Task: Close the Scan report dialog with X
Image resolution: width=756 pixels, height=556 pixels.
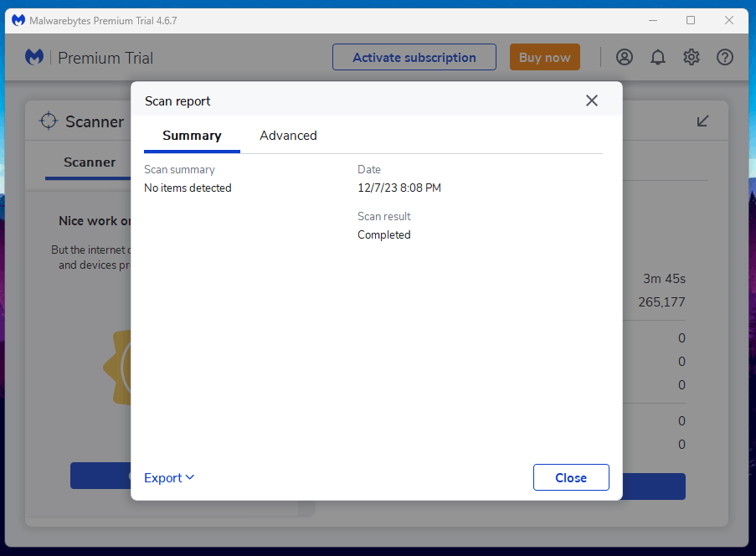Action: (592, 100)
